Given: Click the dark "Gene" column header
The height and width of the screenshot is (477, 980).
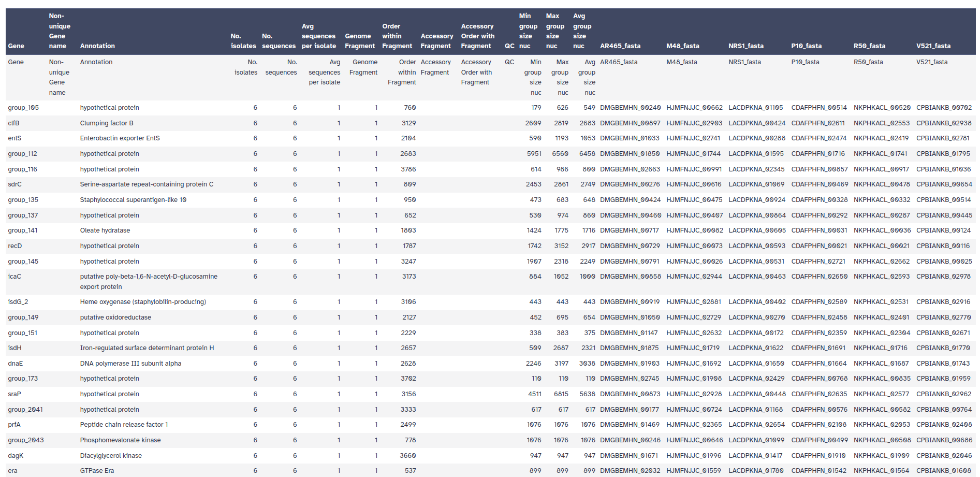Looking at the screenshot, I should pyautogui.click(x=16, y=46).
